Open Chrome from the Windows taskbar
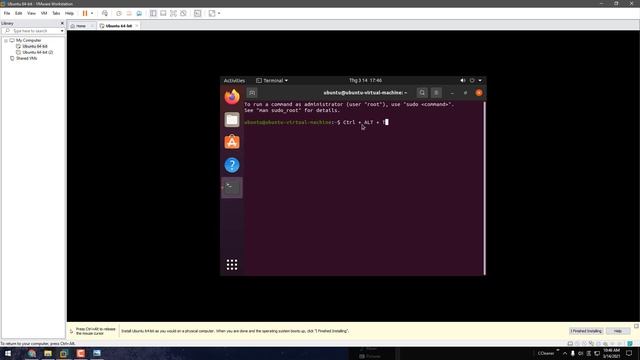 (x=32, y=353)
